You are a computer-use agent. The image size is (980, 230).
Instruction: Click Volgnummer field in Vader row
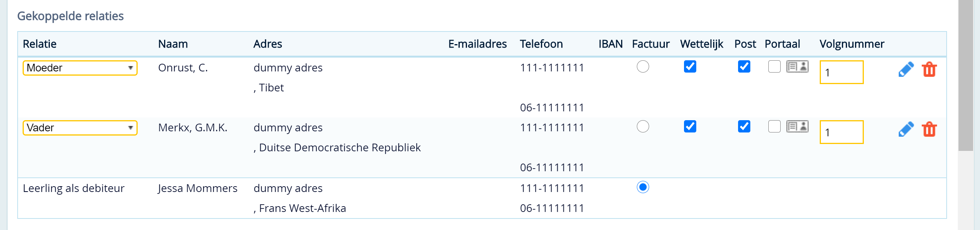coord(842,132)
